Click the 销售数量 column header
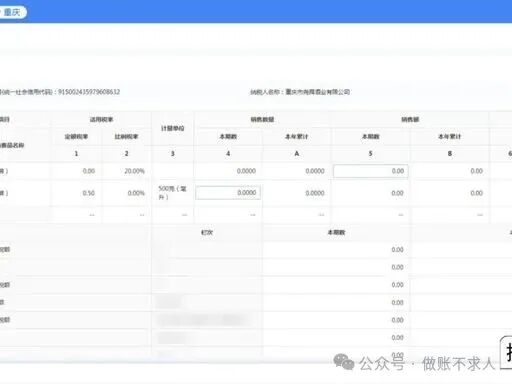Image resolution: width=512 pixels, height=384 pixels. [262, 119]
